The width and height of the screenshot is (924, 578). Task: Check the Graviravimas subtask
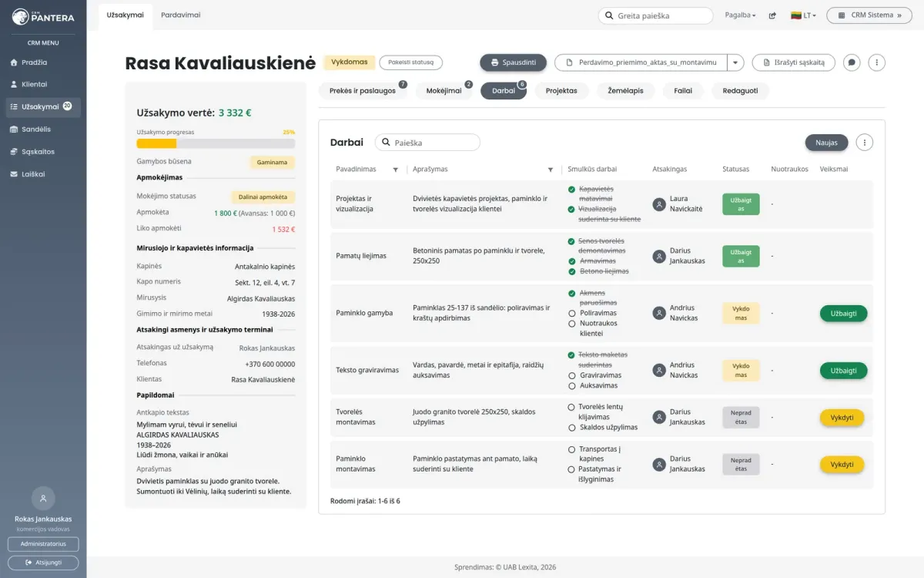[571, 375]
